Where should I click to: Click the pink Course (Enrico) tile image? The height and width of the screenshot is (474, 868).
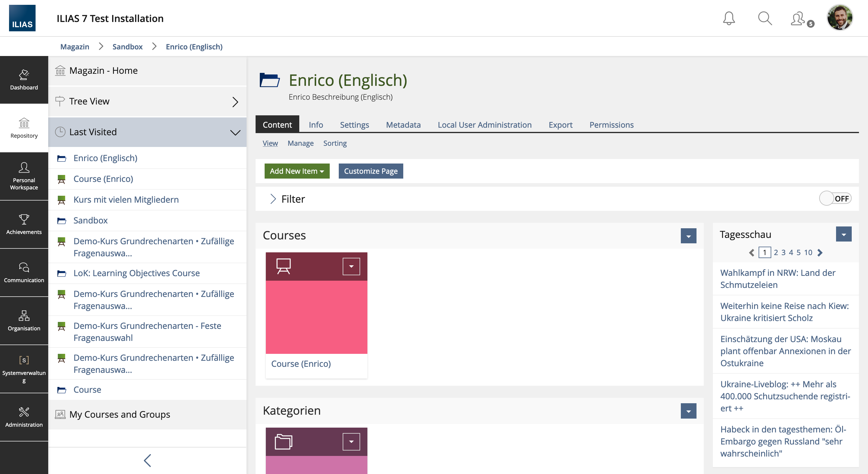(x=316, y=317)
